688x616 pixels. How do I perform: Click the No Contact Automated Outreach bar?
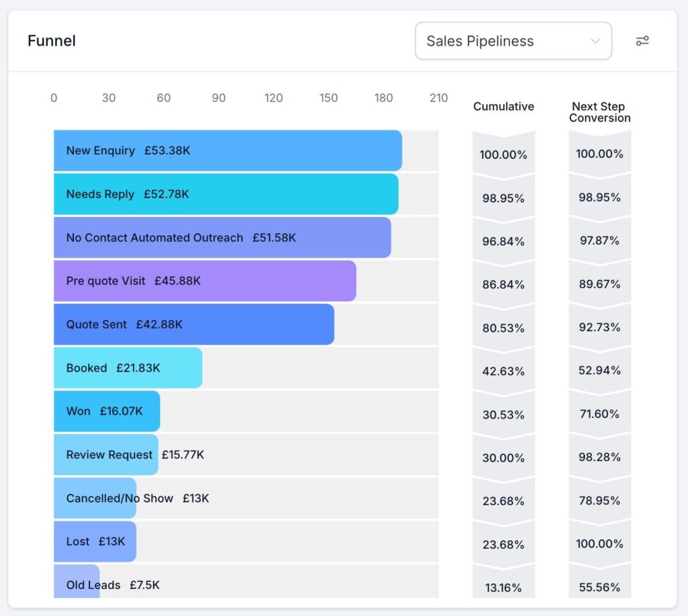pyautogui.click(x=222, y=237)
